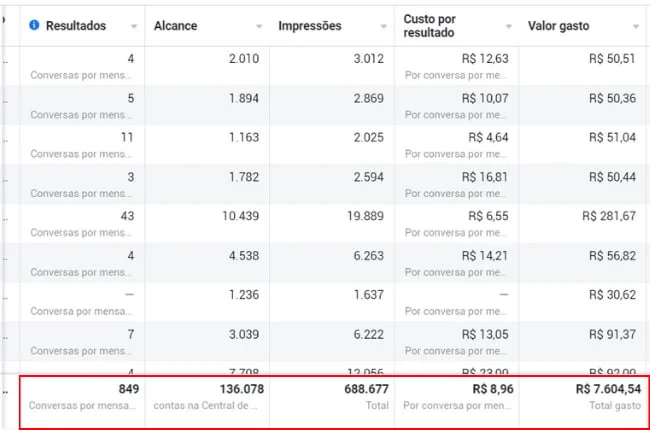Open the Custo por resultado dropdown arrow
Image resolution: width=650 pixels, height=430 pixels.
(509, 27)
